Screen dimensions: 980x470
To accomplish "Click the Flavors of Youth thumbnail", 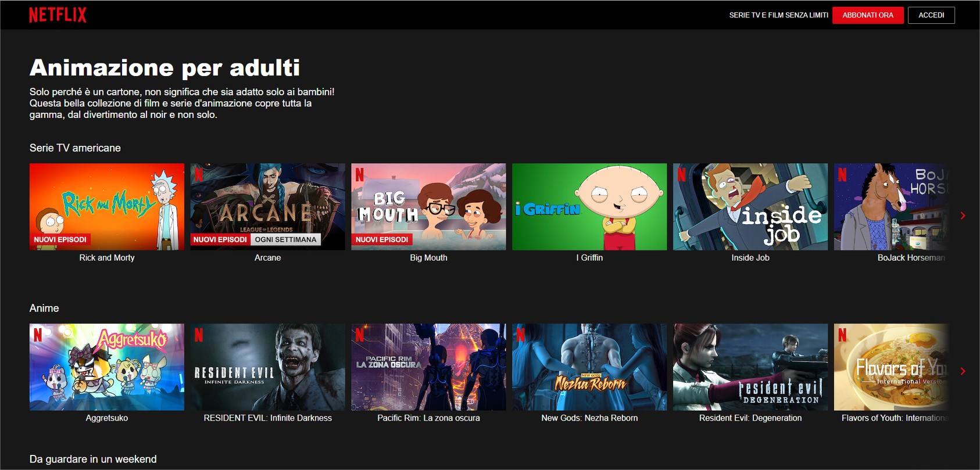I will [890, 367].
